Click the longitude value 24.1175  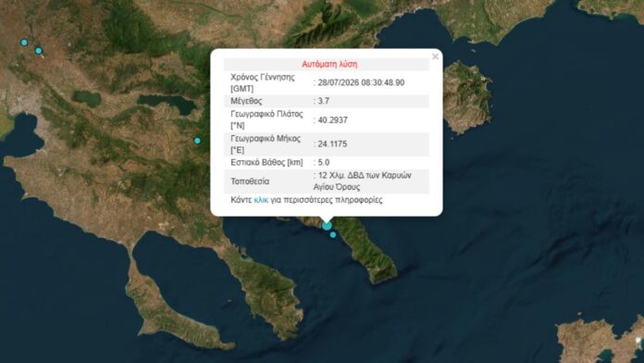tap(332, 144)
